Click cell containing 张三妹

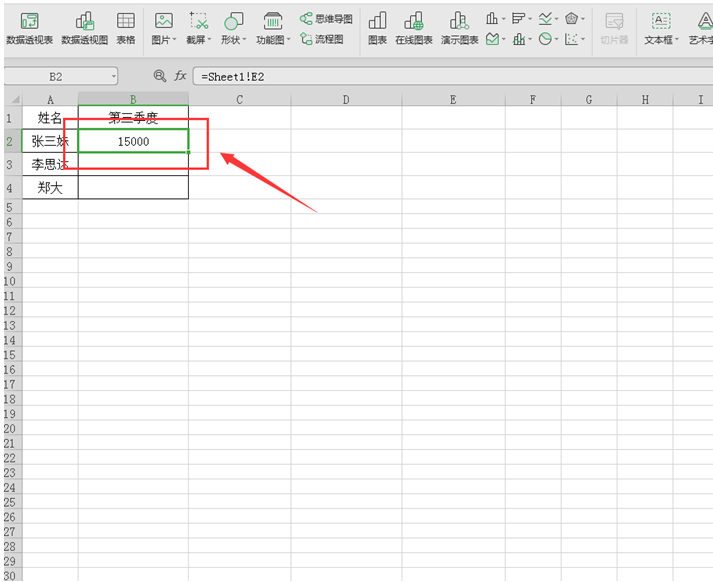pyautogui.click(x=50, y=141)
